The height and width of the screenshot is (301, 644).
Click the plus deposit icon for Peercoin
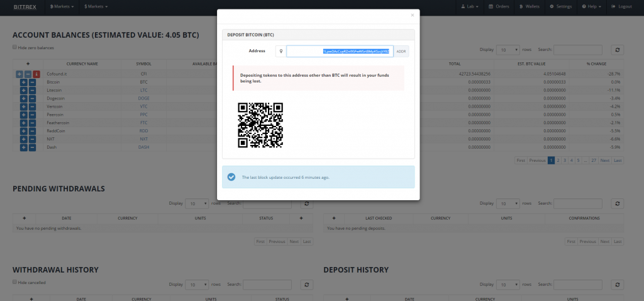(x=23, y=115)
